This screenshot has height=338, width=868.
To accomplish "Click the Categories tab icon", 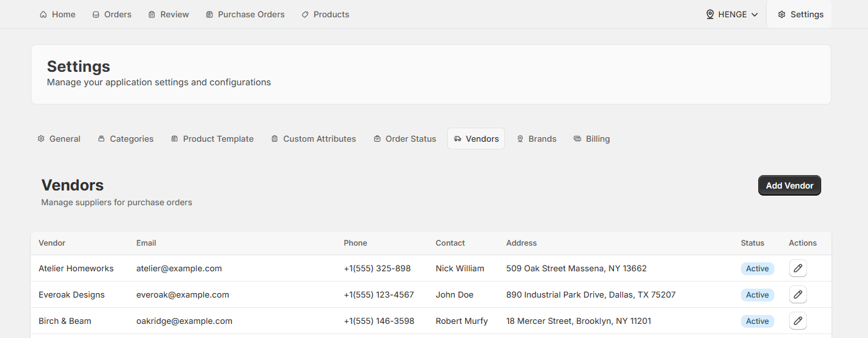I will pyautogui.click(x=101, y=139).
